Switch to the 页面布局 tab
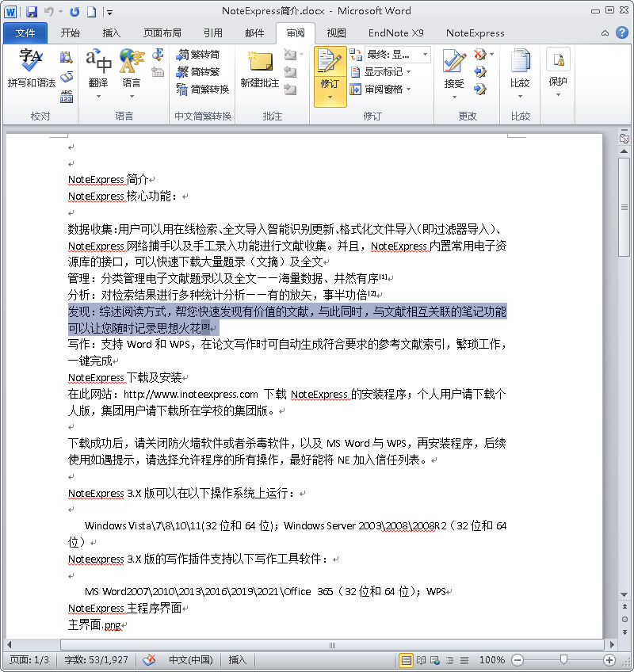634x672 pixels. point(162,33)
